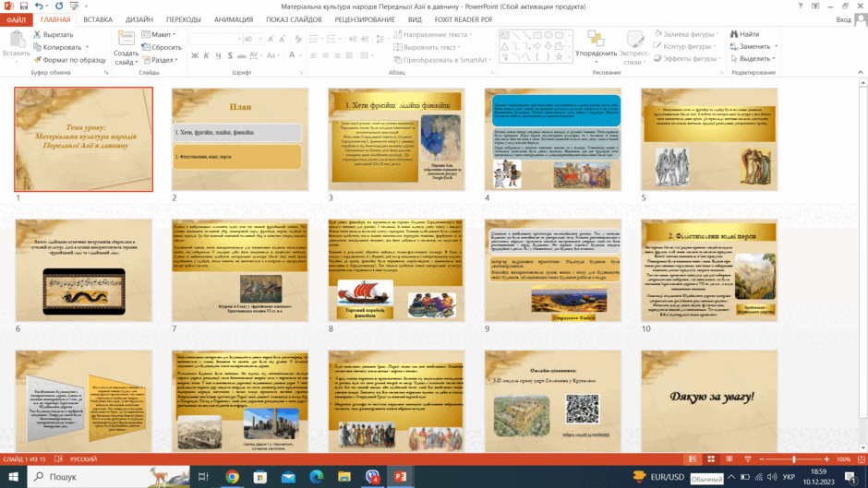Click the Вход sign-in link
The width and height of the screenshot is (868, 488).
tap(843, 19)
